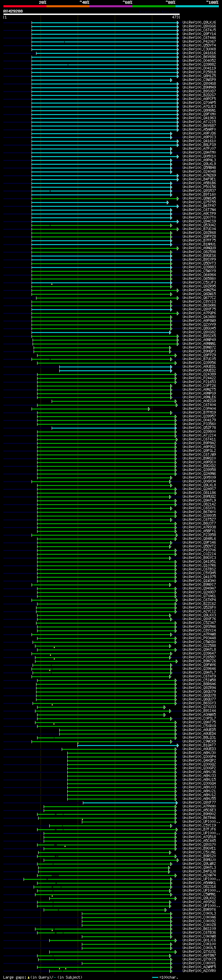The height and width of the screenshot is (980, 222).
Task: Select the UniRef100_B2D267 label
Action: pyautogui.click(x=199, y=95)
